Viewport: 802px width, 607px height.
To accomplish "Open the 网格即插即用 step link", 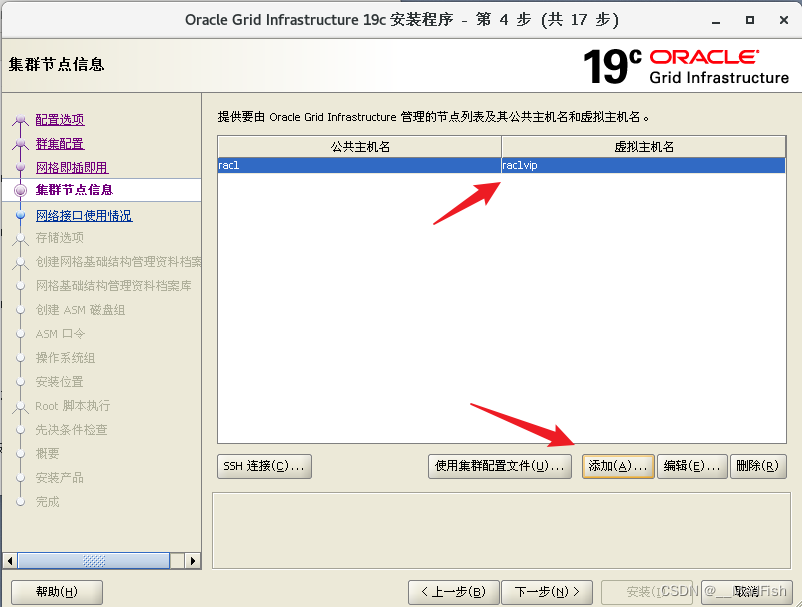I will coord(72,168).
